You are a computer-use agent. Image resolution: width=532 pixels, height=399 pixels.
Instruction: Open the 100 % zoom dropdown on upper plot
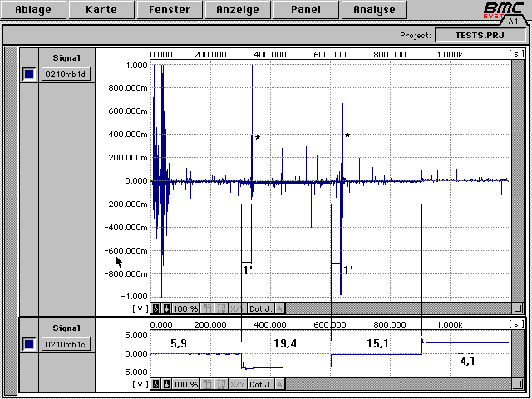(185, 308)
